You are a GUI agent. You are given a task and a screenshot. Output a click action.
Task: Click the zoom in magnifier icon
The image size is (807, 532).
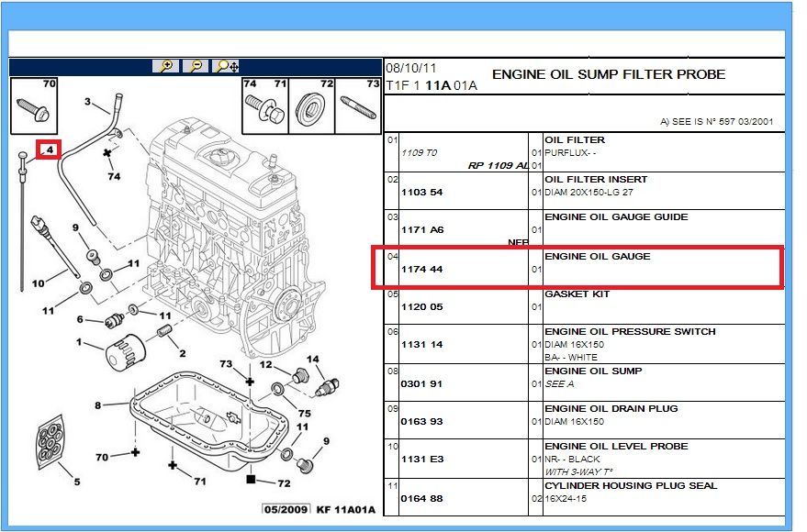click(166, 66)
